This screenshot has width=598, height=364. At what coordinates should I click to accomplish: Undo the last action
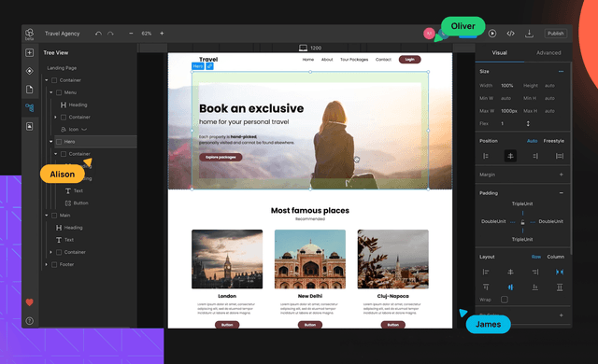98,34
